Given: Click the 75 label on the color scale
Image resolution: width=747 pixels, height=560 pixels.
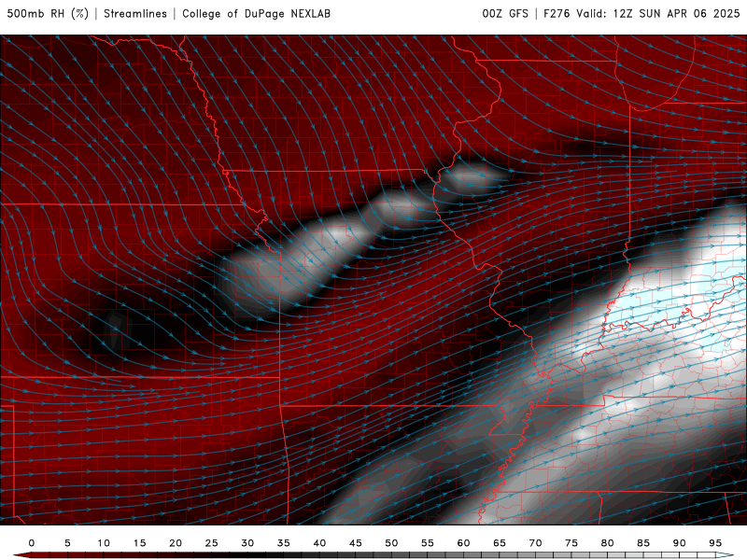Looking at the screenshot, I should click(x=571, y=543).
